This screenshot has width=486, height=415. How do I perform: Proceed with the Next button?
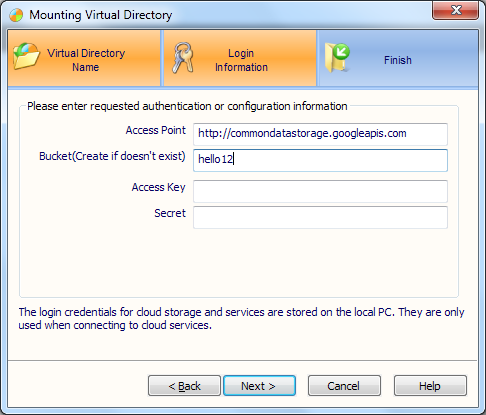259,386
